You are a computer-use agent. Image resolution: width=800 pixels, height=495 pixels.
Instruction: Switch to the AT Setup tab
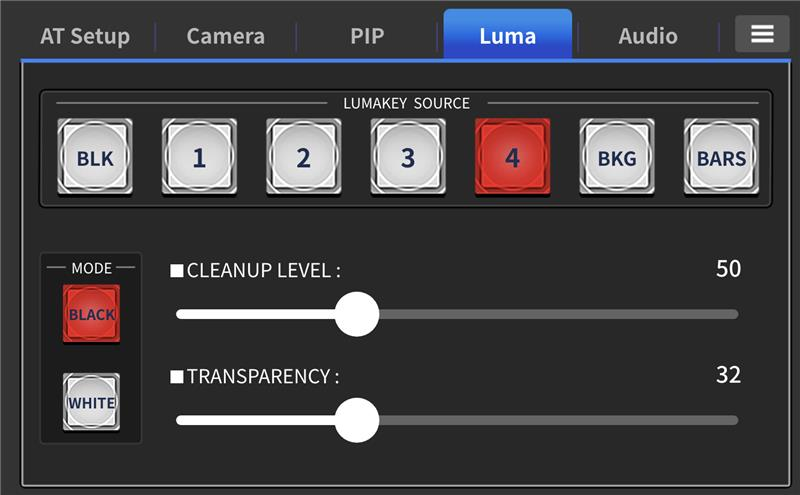85,37
